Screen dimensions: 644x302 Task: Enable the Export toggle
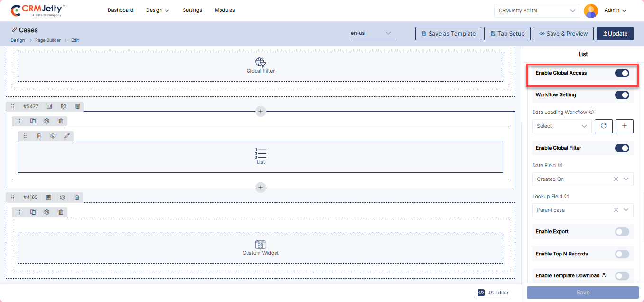point(622,232)
